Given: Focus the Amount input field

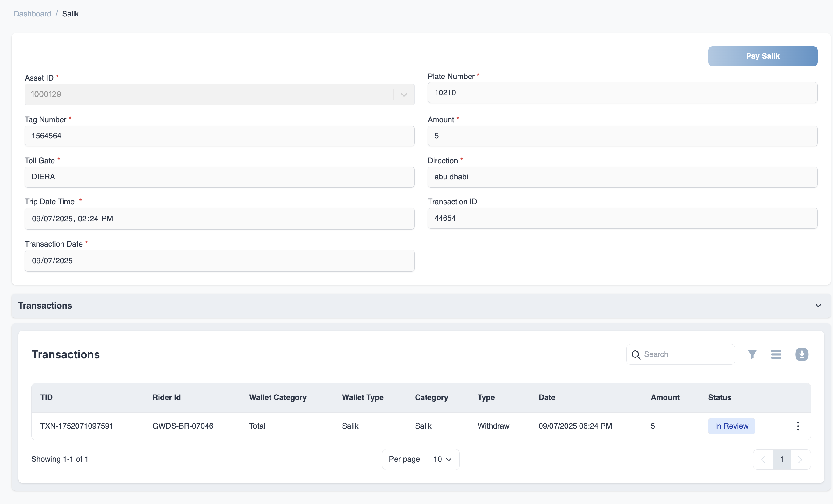Looking at the screenshot, I should [x=622, y=136].
